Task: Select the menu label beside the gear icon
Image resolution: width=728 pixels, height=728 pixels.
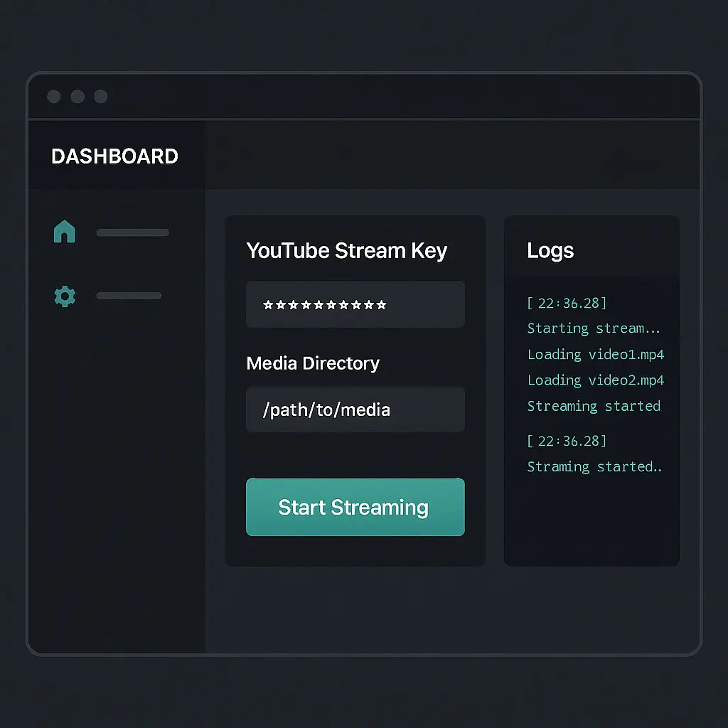Action: [129, 296]
